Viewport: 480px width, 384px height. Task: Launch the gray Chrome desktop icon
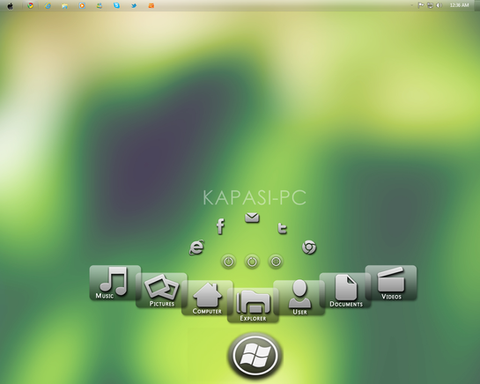pyautogui.click(x=309, y=247)
